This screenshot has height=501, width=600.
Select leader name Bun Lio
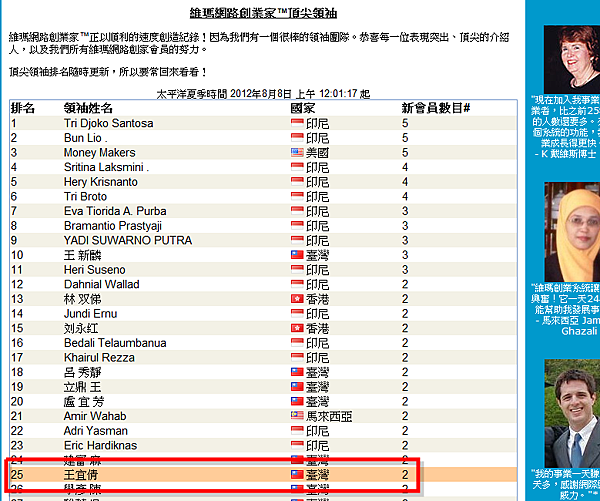(85, 138)
